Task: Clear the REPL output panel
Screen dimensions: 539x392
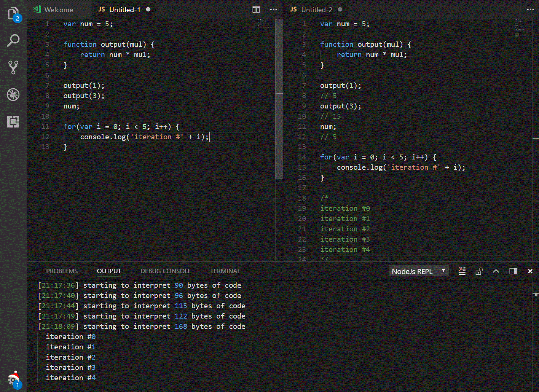Action: coord(462,271)
